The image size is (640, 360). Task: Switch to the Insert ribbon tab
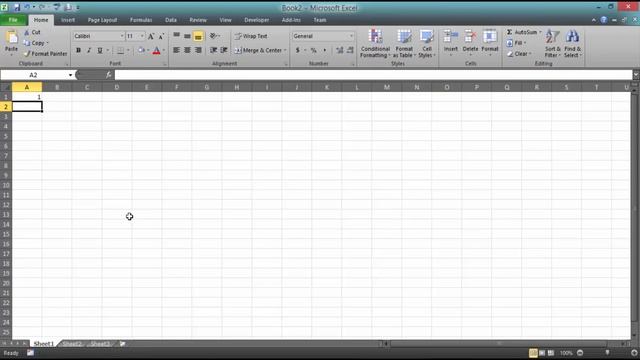[68, 20]
